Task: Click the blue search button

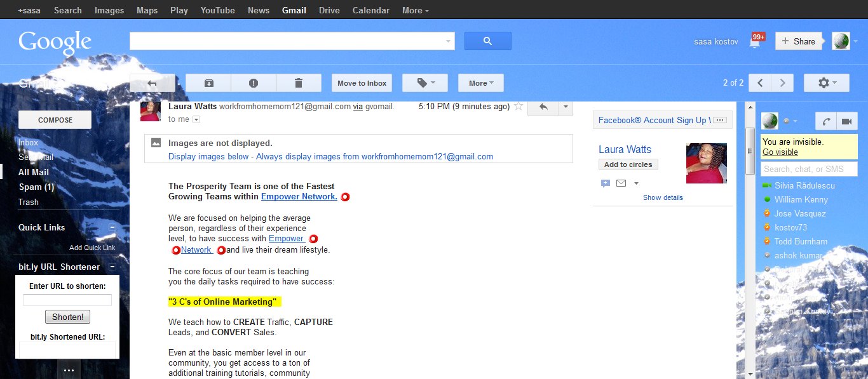Action: (488, 41)
